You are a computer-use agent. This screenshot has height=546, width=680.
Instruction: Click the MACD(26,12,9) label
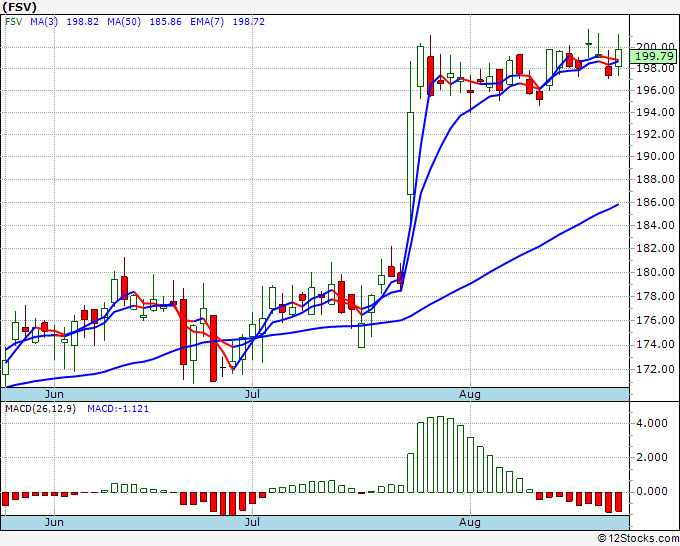tap(40, 409)
